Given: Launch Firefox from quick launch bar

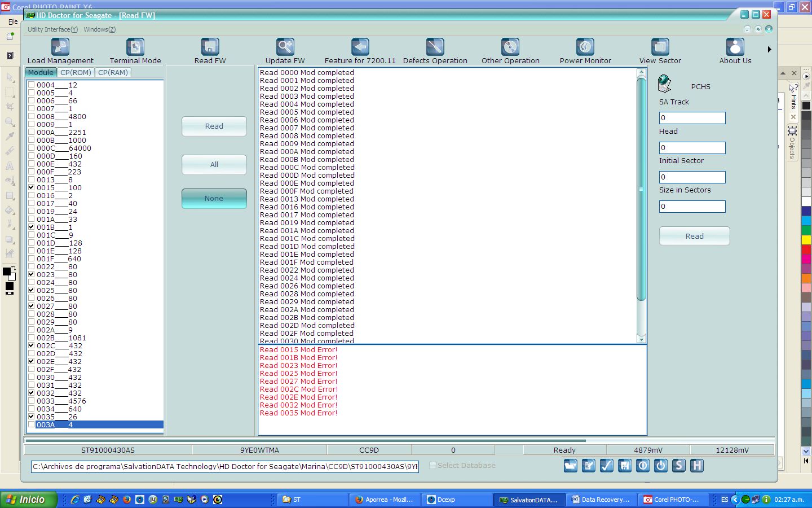Looking at the screenshot, I should pos(127,500).
